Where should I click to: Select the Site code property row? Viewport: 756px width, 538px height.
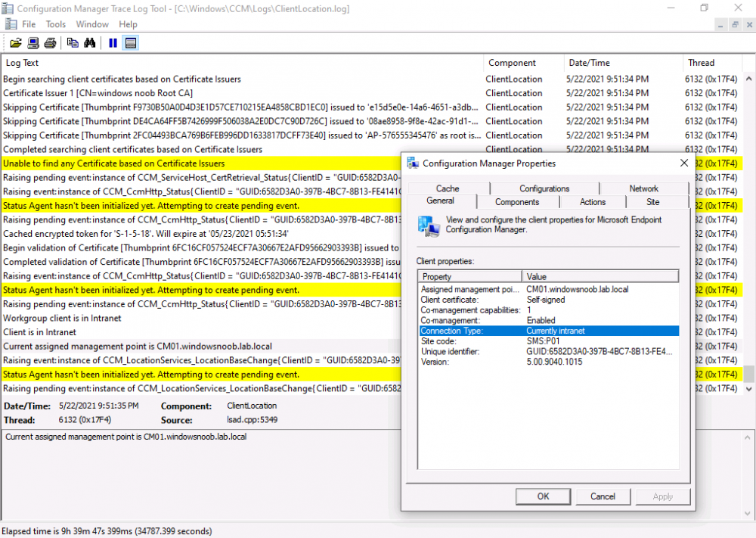pos(549,341)
